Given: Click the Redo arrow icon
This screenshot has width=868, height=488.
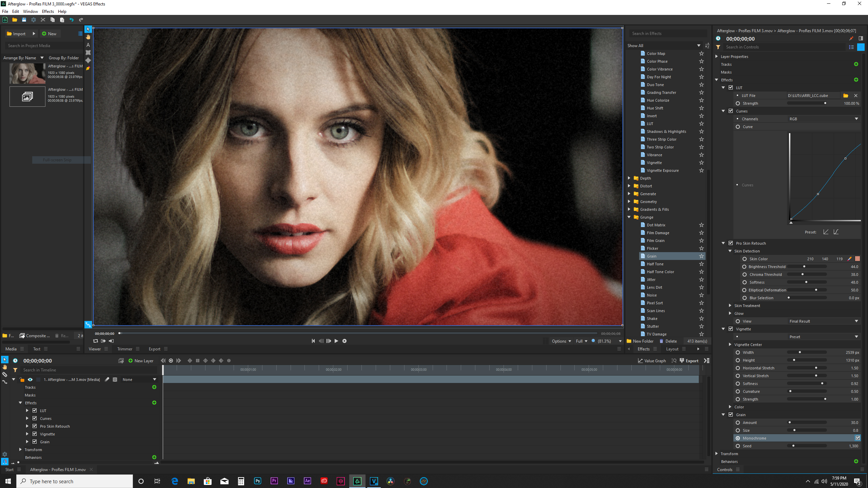Looking at the screenshot, I should point(81,20).
